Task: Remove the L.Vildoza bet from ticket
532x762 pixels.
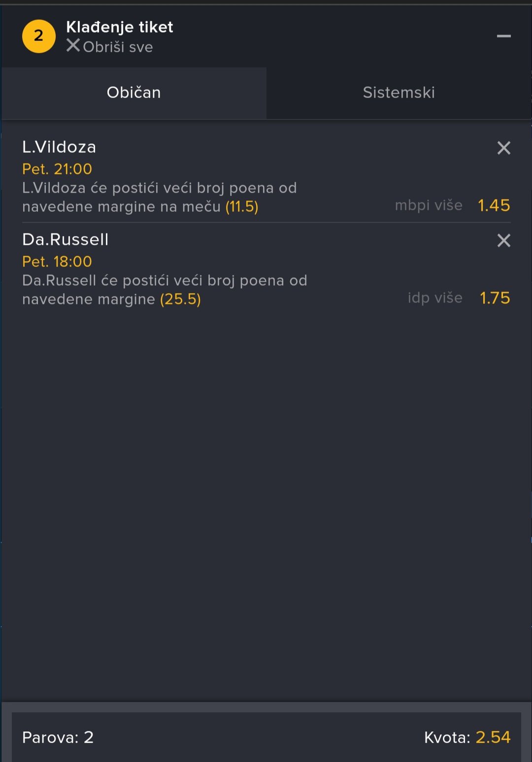Action: 503,148
